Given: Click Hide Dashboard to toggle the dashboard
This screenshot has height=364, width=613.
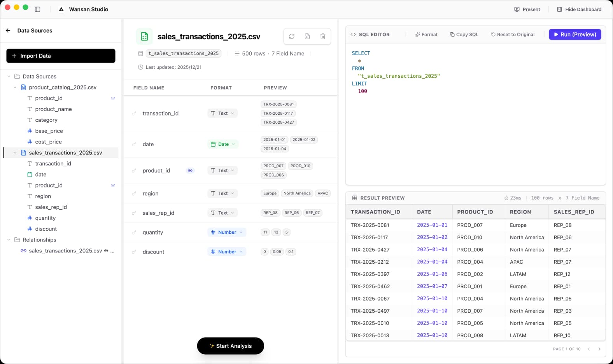Looking at the screenshot, I should 579,9.
